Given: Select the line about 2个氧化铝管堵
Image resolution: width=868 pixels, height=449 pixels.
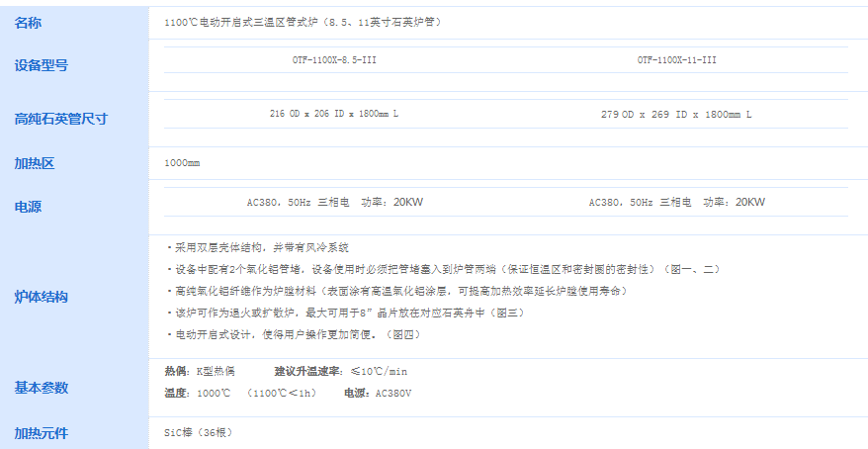Looking at the screenshot, I should pos(443,270).
